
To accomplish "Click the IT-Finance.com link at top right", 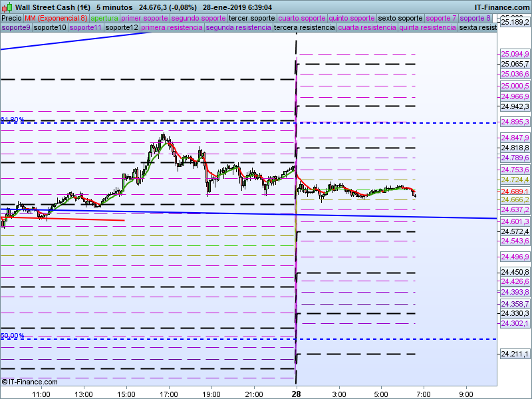I will click(x=502, y=7).
